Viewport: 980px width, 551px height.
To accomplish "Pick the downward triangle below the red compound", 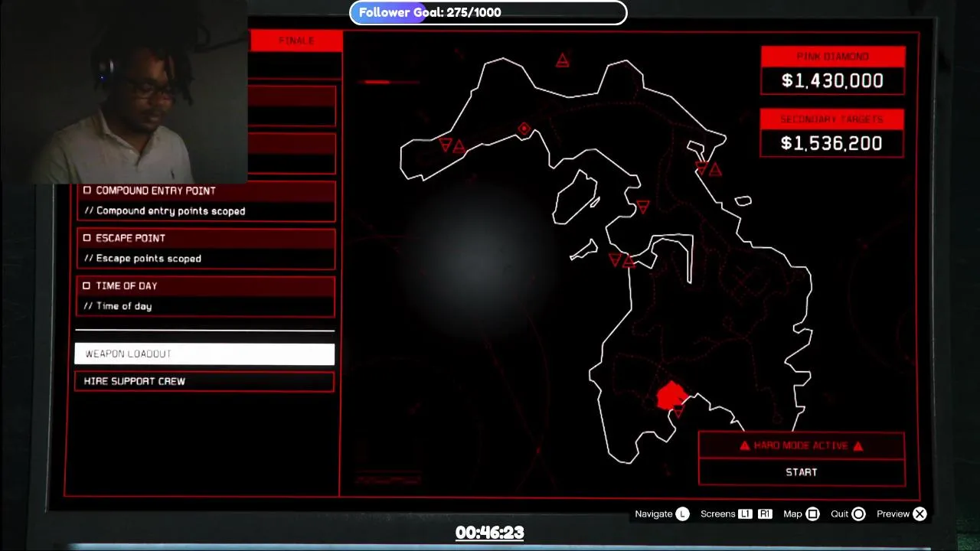I will pyautogui.click(x=678, y=412).
